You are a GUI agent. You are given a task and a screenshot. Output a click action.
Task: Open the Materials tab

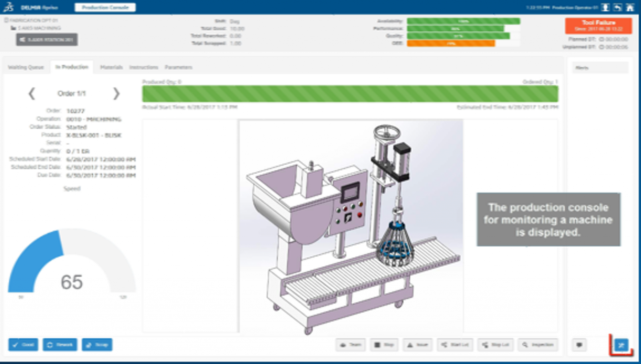(x=111, y=67)
